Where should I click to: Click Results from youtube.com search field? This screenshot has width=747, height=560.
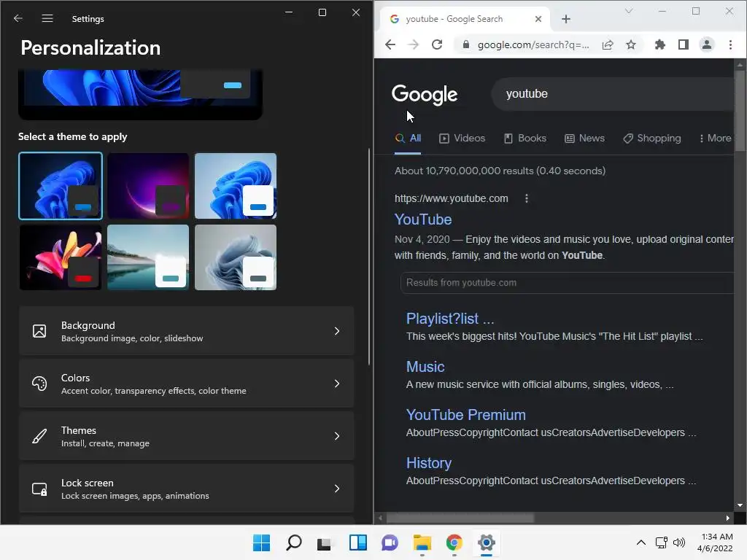(x=567, y=283)
